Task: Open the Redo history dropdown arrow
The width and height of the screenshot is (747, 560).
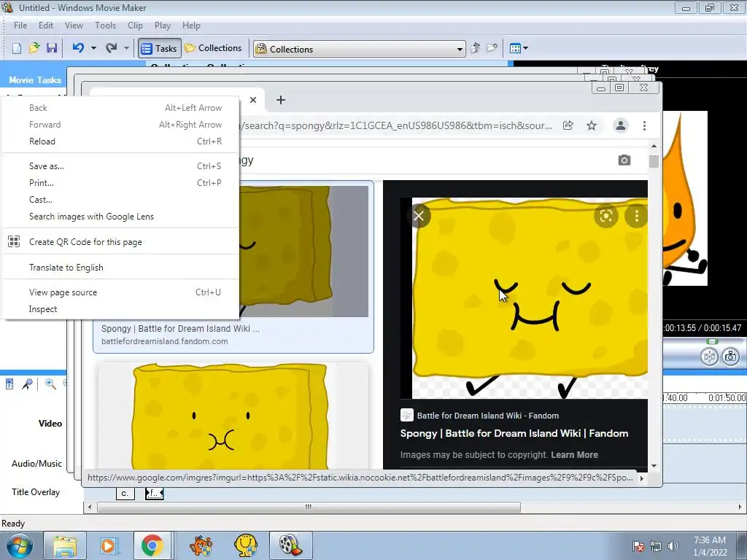Action: (x=125, y=48)
